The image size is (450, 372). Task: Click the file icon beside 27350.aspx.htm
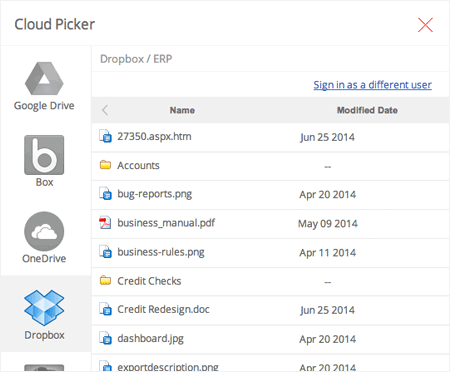coord(105,136)
